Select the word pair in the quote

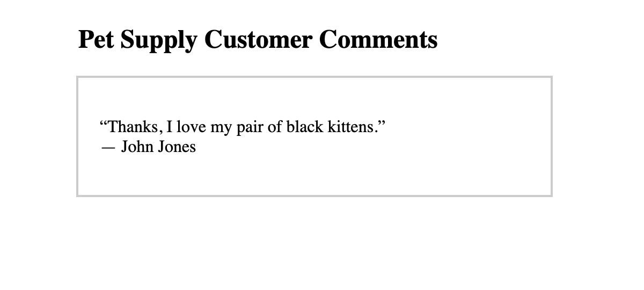pos(251,128)
